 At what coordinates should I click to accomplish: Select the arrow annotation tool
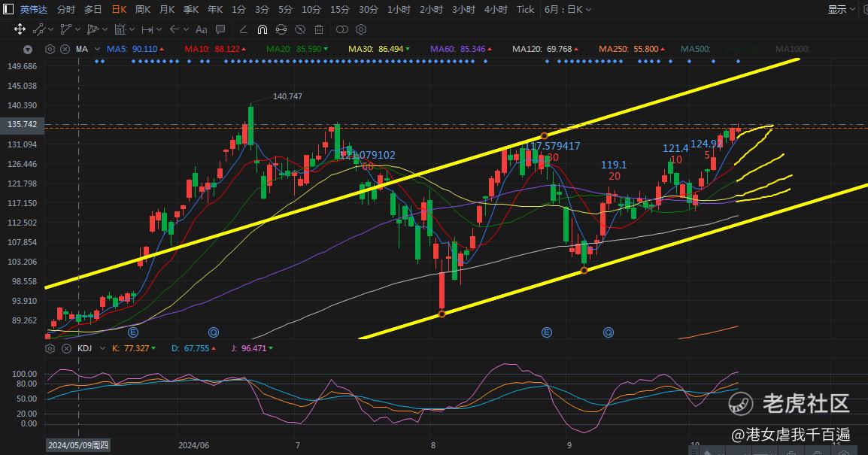click(x=175, y=29)
